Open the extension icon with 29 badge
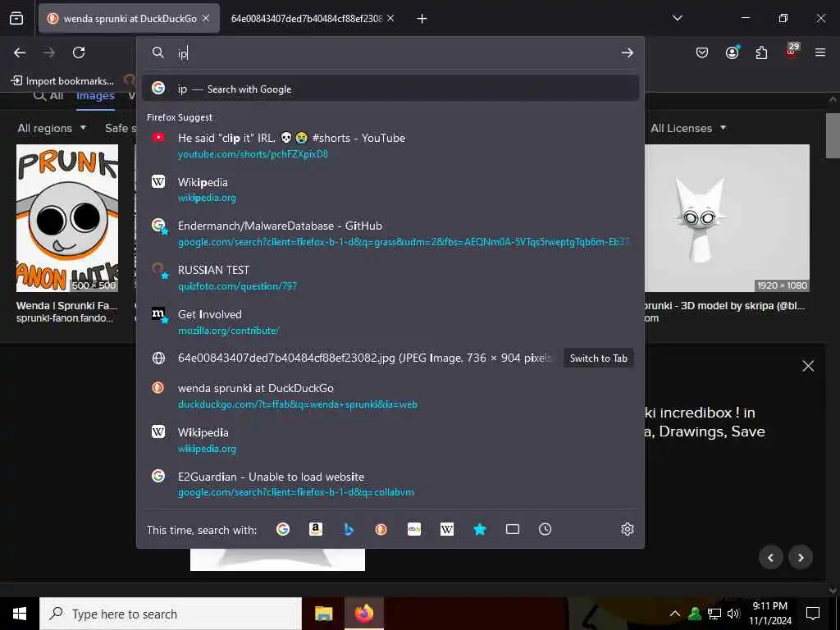Image resolution: width=840 pixels, height=630 pixels. coord(792,52)
